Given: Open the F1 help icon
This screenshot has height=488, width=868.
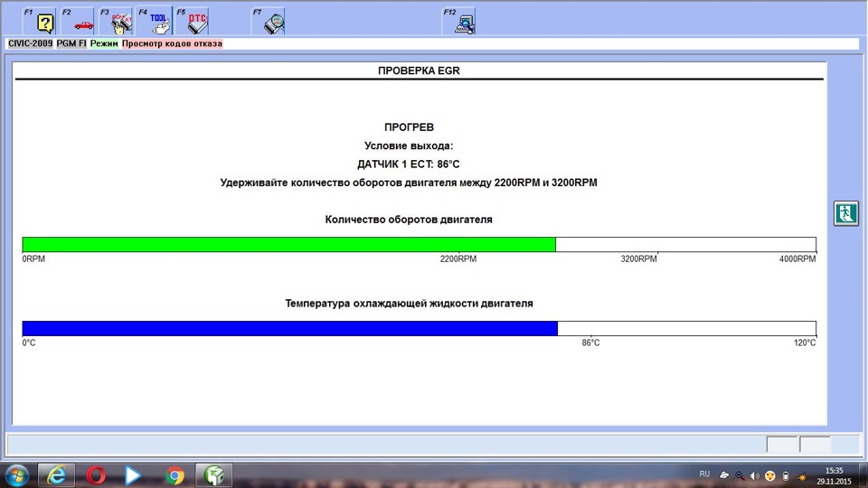Looking at the screenshot, I should point(39,21).
